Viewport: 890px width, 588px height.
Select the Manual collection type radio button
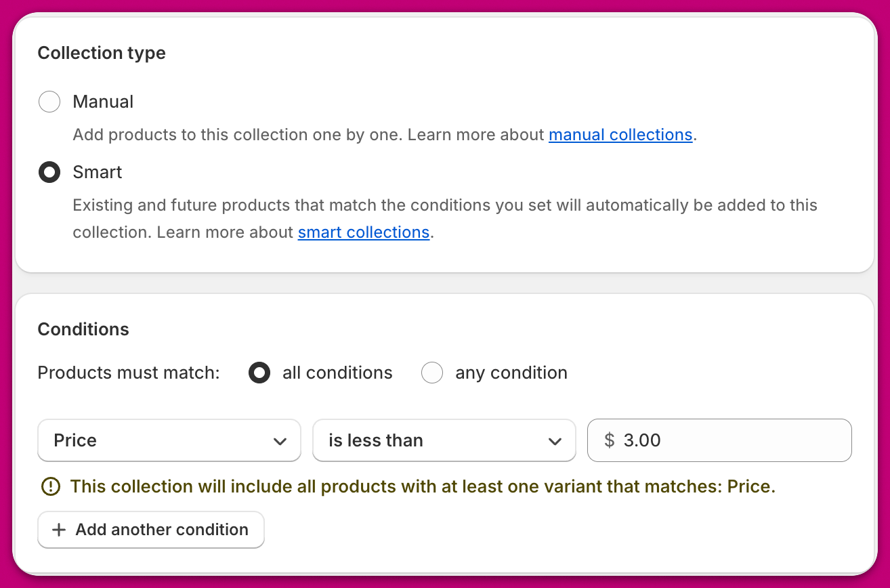(49, 102)
